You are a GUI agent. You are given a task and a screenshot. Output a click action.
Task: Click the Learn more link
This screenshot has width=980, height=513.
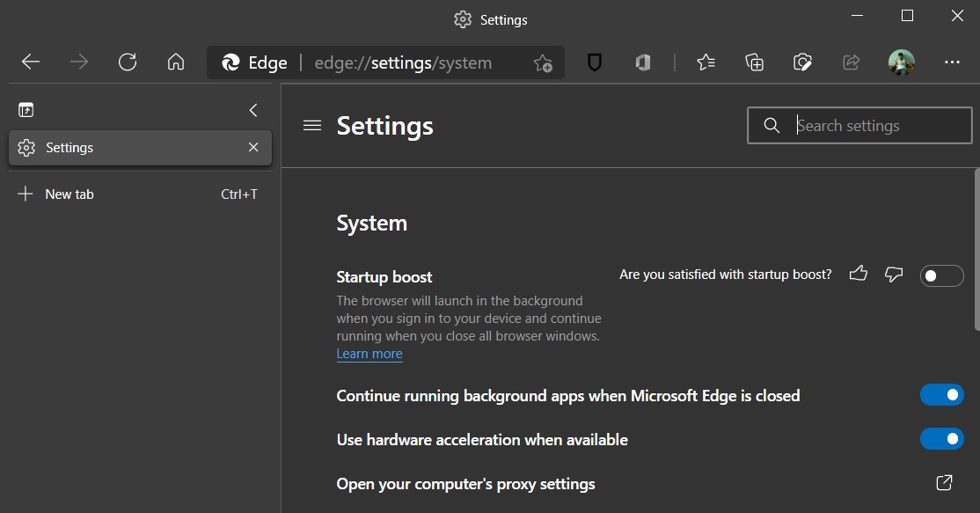369,353
